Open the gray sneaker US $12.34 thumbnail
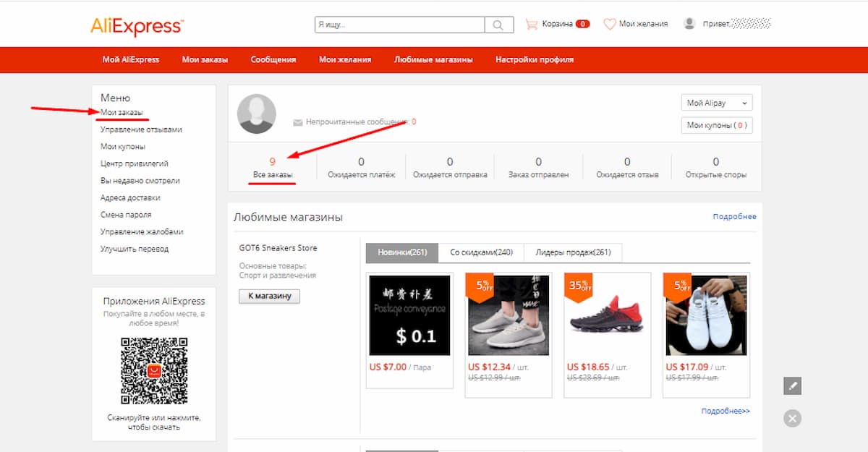The height and width of the screenshot is (452, 868). [x=509, y=315]
